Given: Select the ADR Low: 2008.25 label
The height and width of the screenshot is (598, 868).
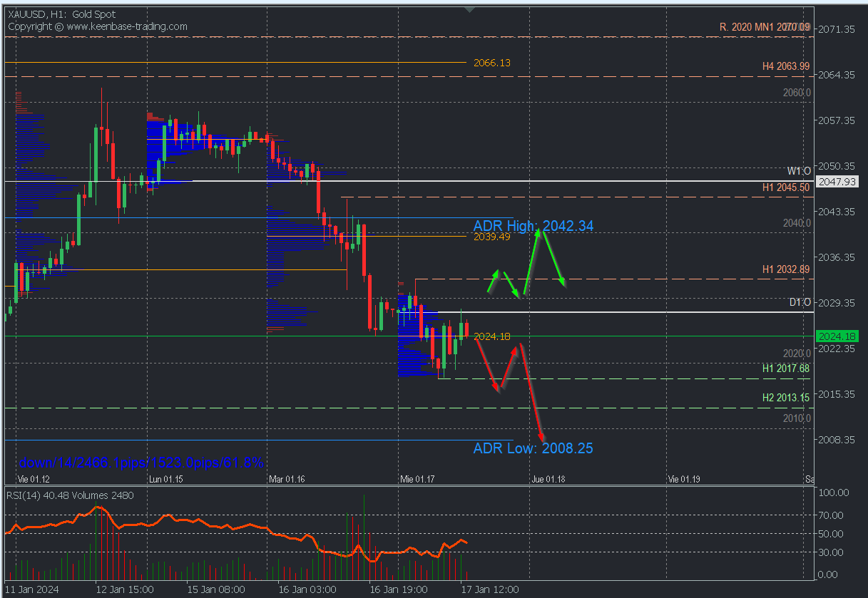Looking at the screenshot, I should (533, 448).
